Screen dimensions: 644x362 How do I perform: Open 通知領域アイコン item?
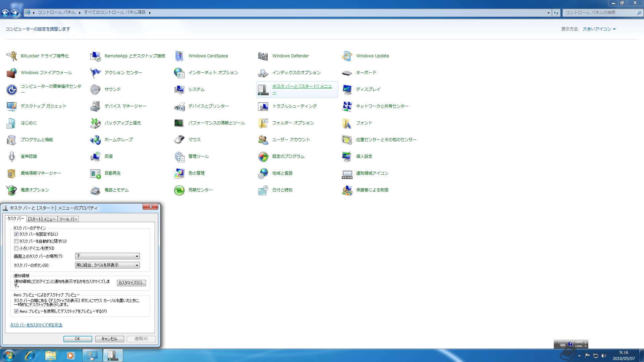click(x=372, y=173)
